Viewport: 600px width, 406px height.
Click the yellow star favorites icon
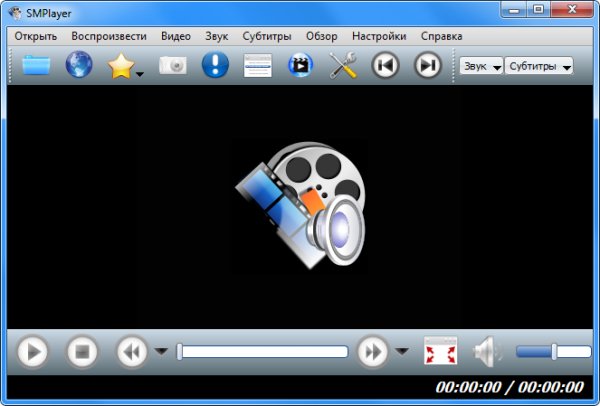point(121,66)
